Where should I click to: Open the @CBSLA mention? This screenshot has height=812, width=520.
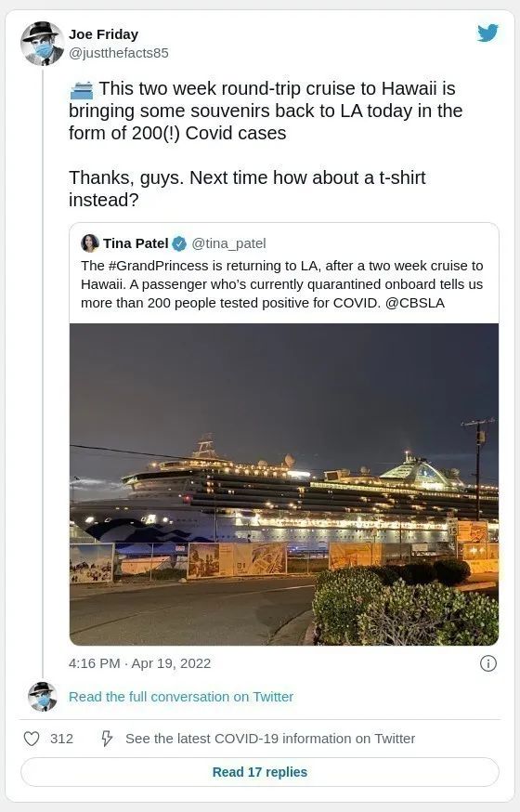point(415,303)
